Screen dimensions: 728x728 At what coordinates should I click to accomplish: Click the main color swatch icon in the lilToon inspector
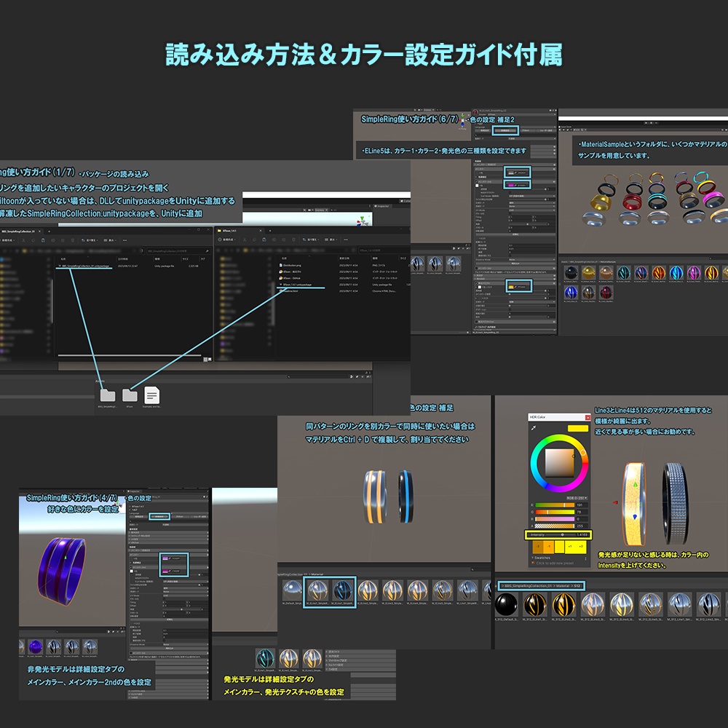click(165, 558)
